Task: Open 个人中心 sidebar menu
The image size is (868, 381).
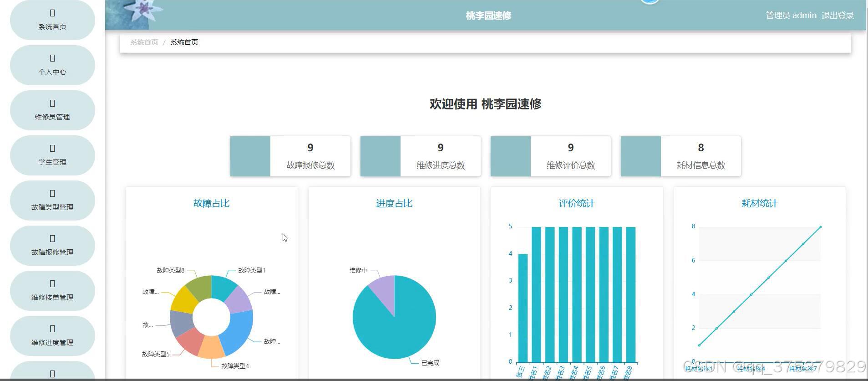Action: [52, 65]
